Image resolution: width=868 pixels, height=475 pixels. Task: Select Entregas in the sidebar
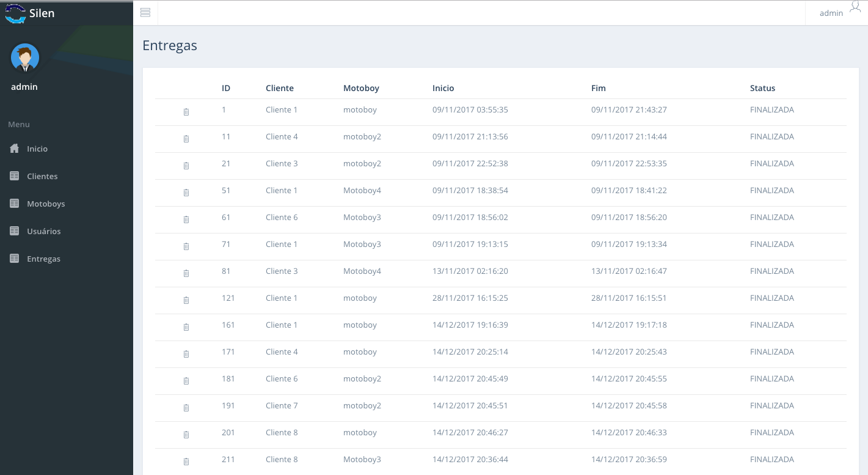43,259
